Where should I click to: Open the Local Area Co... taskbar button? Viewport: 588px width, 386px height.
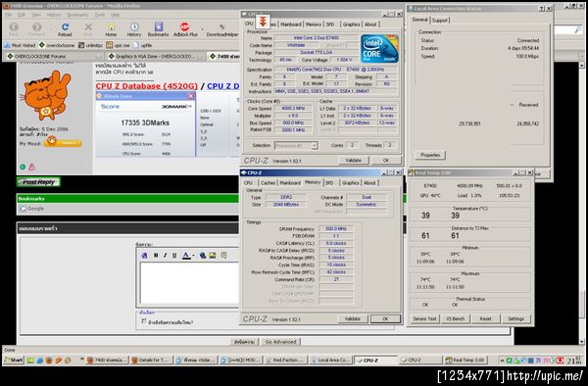tap(330, 361)
